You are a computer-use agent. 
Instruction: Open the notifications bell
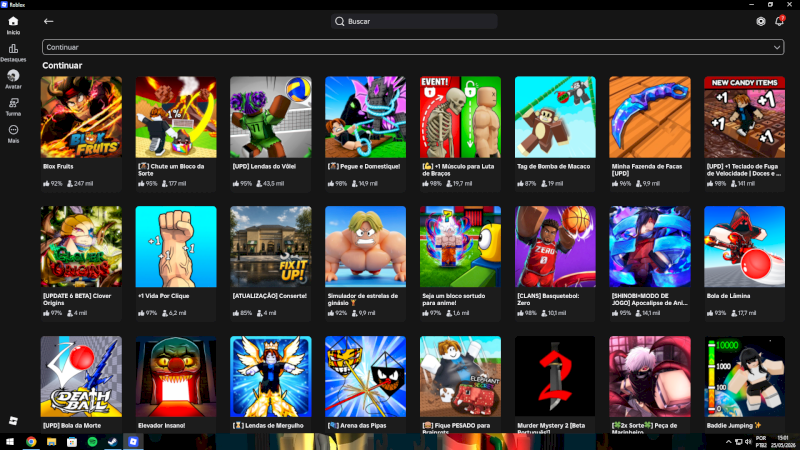(x=779, y=21)
